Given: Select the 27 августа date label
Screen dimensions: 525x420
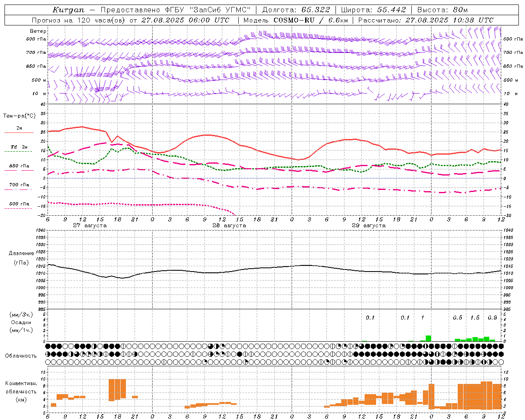Looking at the screenshot, I should click(90, 226).
